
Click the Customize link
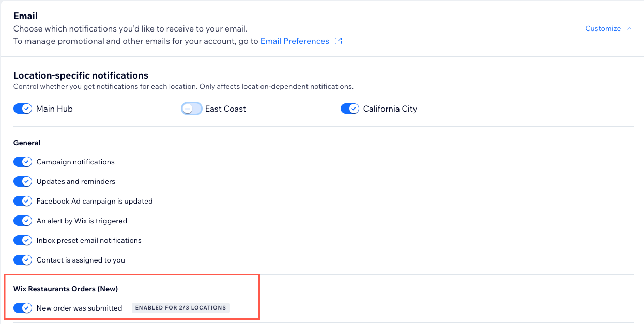(603, 29)
